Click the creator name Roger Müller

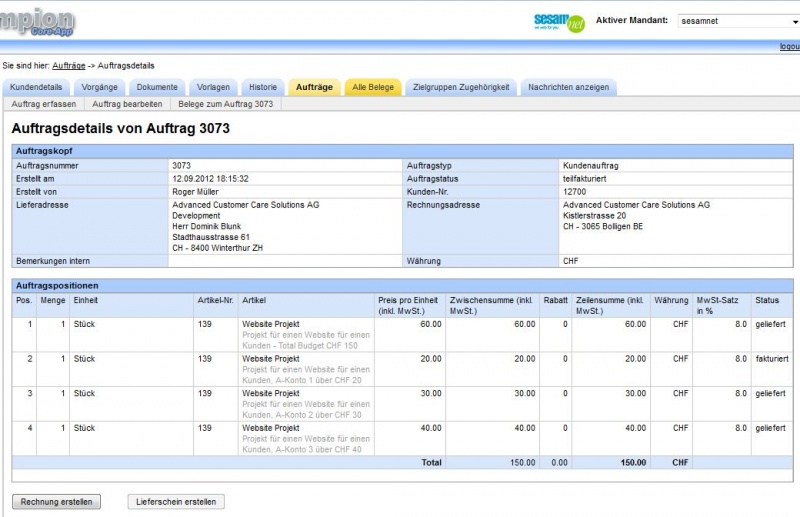195,192
